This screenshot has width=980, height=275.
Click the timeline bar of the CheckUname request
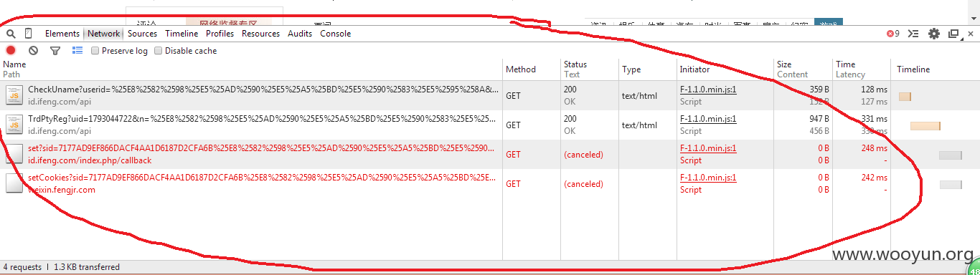(x=905, y=97)
